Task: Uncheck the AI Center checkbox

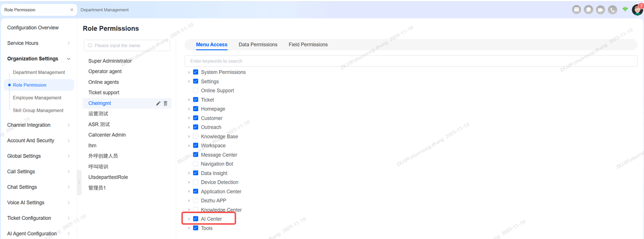Action: coord(196,219)
